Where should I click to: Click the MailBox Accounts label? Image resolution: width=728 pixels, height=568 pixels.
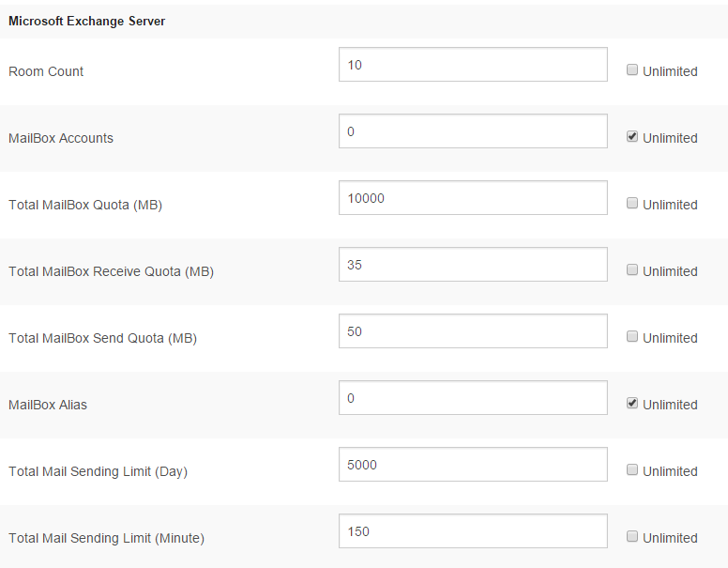[61, 138]
